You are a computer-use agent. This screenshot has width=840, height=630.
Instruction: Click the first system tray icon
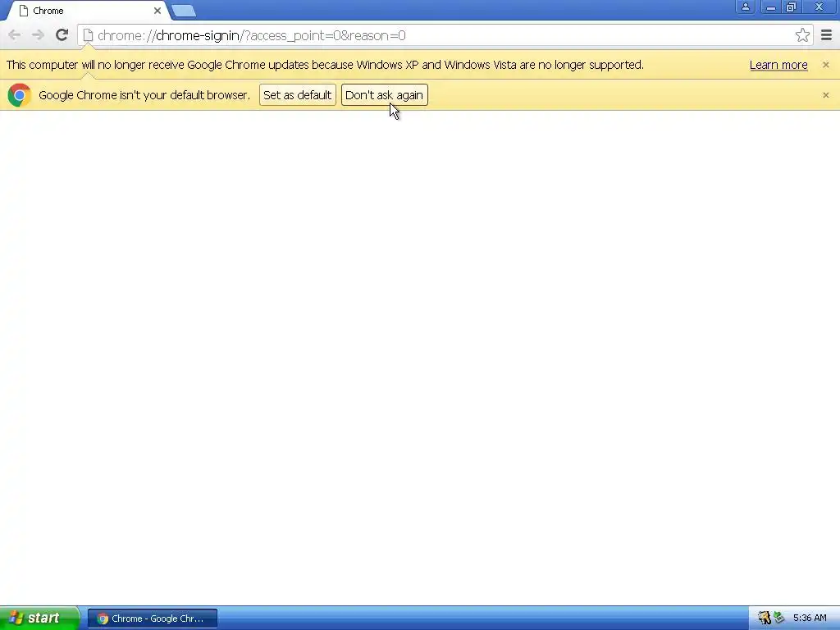[x=764, y=619]
